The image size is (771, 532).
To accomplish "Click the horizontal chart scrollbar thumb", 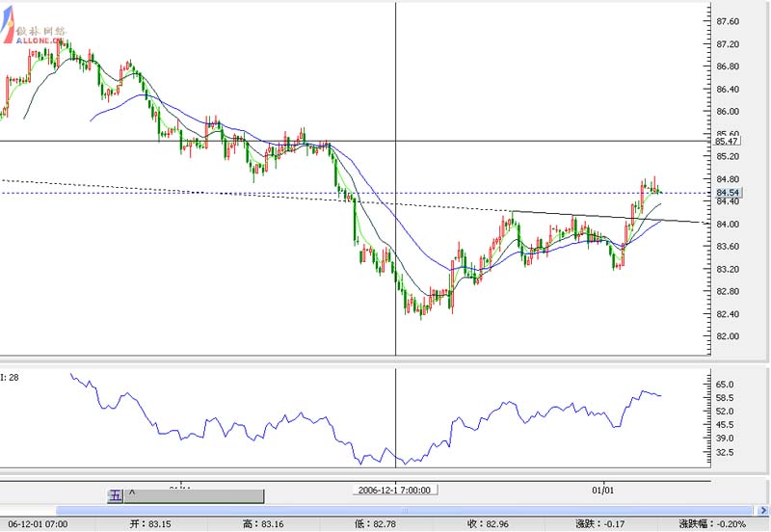I will (x=404, y=511).
